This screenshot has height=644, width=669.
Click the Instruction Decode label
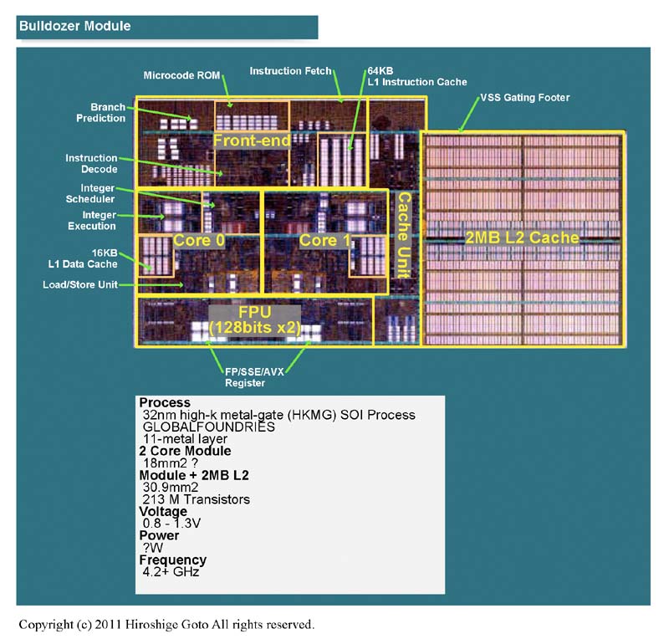91,163
